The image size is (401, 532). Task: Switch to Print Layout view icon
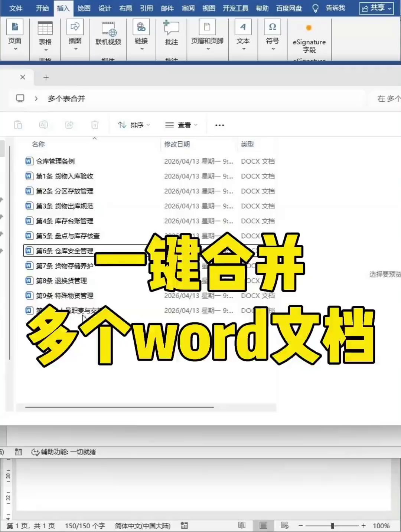(x=263, y=525)
